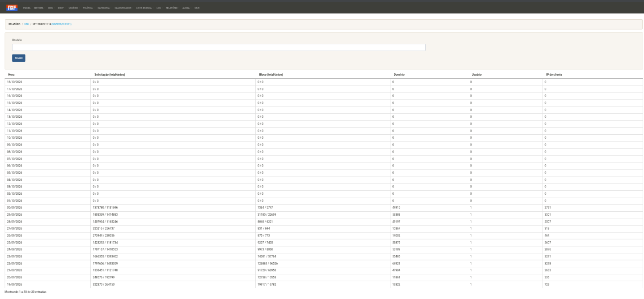Open the LISTA BRANCA navbar menu
Viewport: 644px width, 299px height.
[144, 8]
